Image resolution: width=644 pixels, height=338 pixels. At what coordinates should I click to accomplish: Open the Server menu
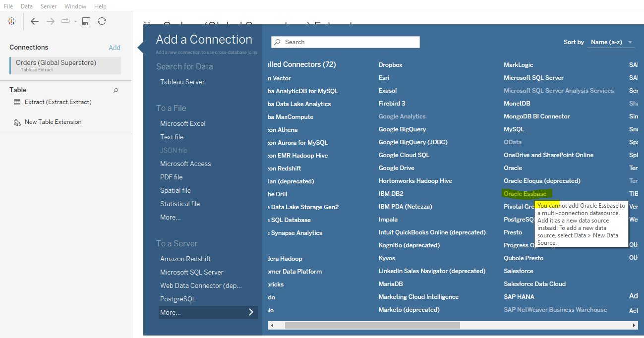48,6
